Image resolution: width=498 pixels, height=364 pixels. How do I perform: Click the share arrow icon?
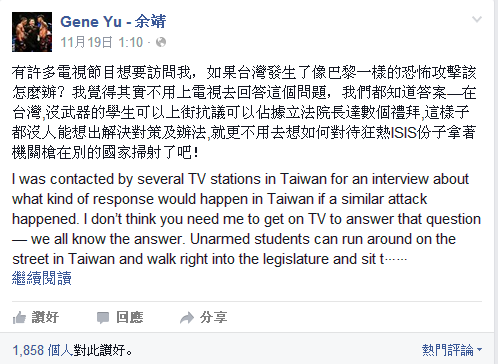pos(187,318)
